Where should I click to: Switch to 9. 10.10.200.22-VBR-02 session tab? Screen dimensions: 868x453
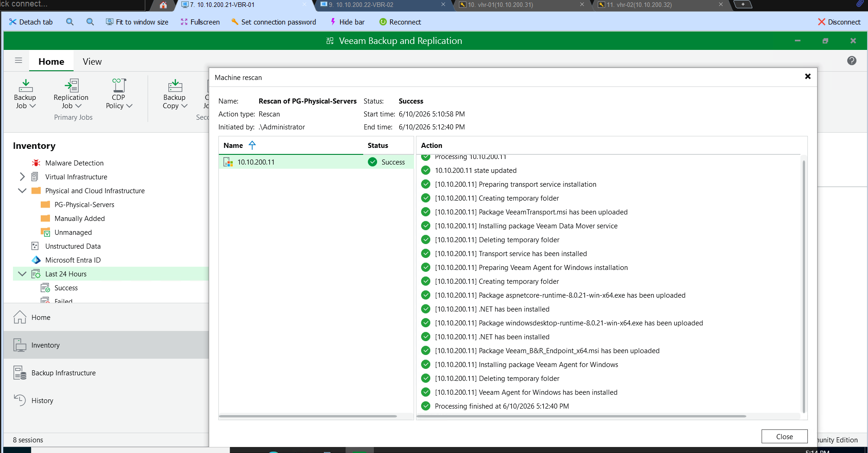(361, 5)
